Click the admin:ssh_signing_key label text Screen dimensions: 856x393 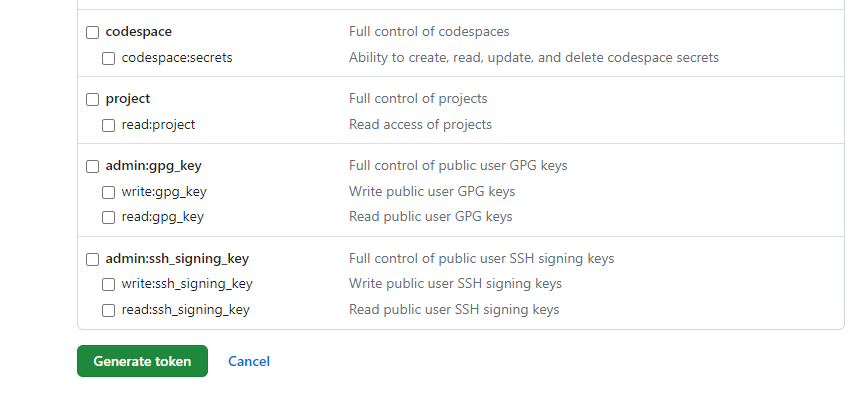(x=177, y=259)
